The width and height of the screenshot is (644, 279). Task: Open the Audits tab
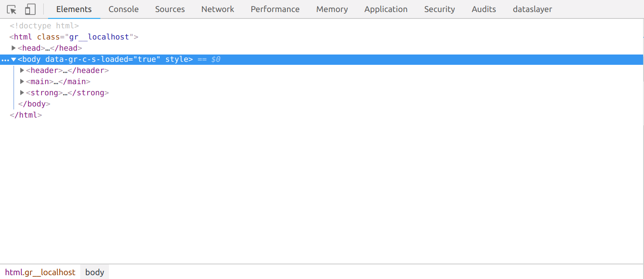(x=484, y=9)
